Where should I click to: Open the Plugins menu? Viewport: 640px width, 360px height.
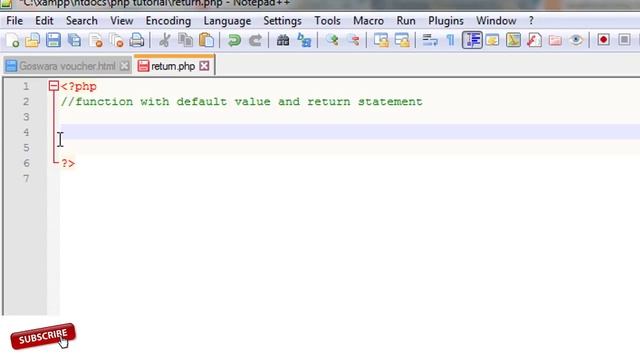tap(446, 21)
